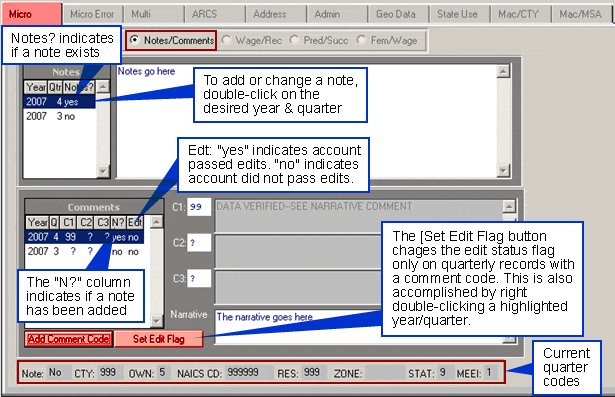Click the up arrow of notes text scrollbar
Viewport: 615px width, 397px height.
(503, 71)
